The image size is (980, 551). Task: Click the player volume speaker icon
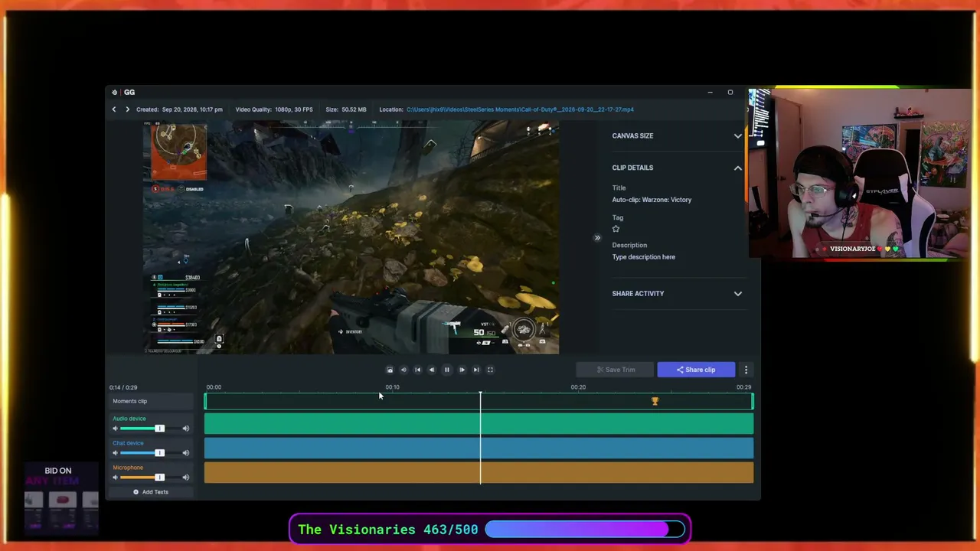[x=403, y=370]
